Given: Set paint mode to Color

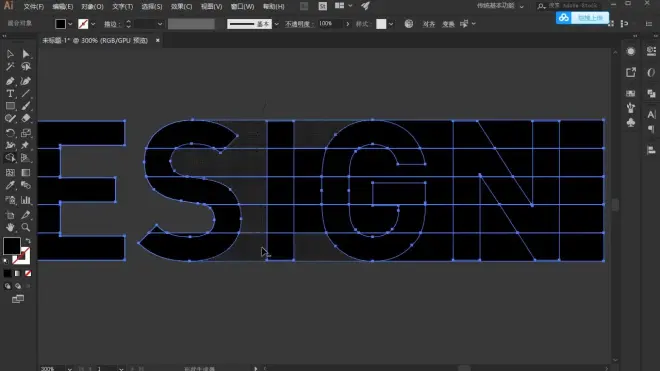Looking at the screenshot, I should (x=8, y=274).
